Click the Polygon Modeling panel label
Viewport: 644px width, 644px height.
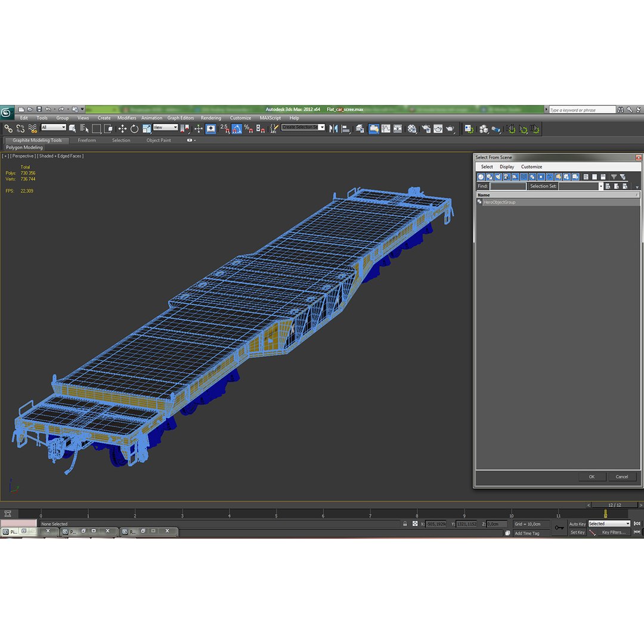24,147
